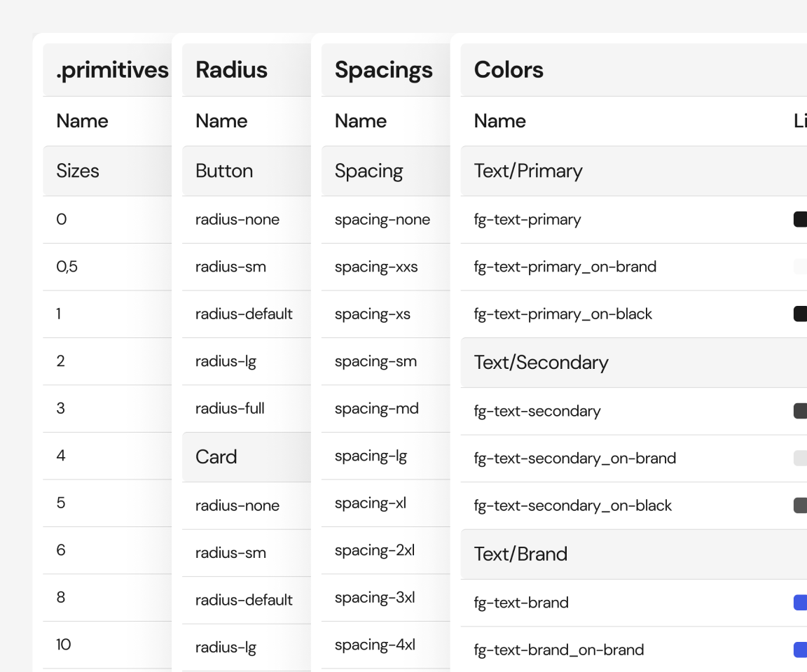Screen dimensions: 807x672
Task: Select the fg-text-primary variable name
Action: point(527,220)
